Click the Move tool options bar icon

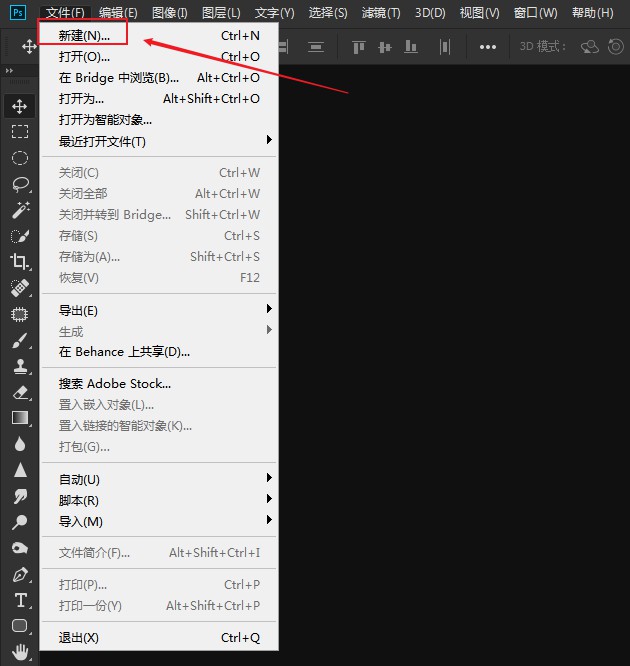click(x=29, y=46)
